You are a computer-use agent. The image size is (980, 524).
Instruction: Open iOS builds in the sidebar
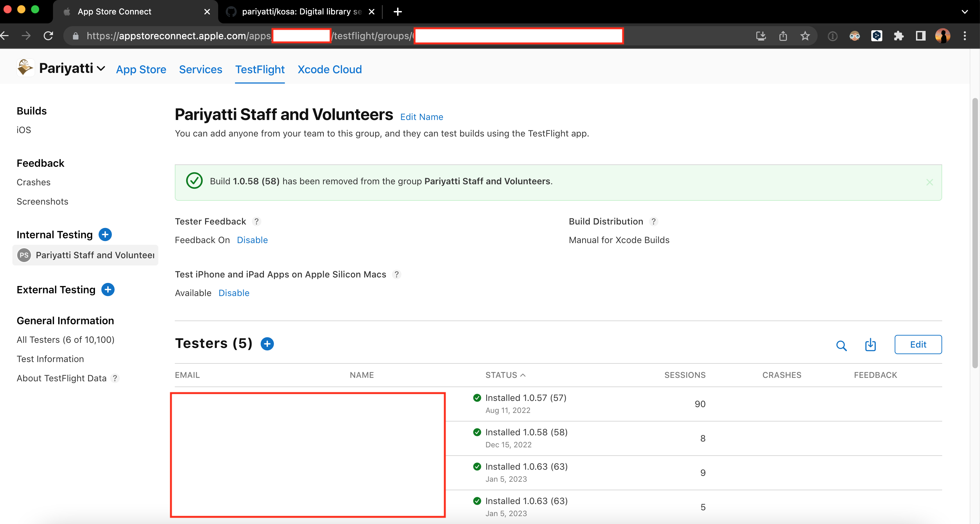[x=24, y=130]
